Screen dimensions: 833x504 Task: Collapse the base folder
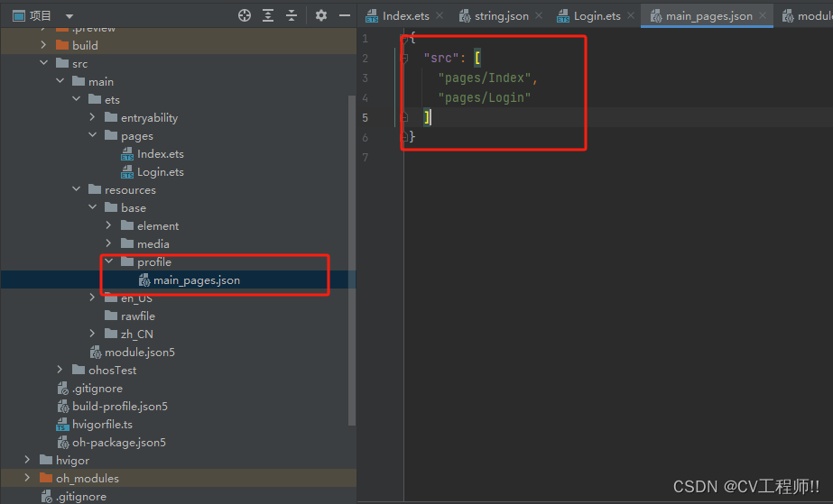coord(92,207)
